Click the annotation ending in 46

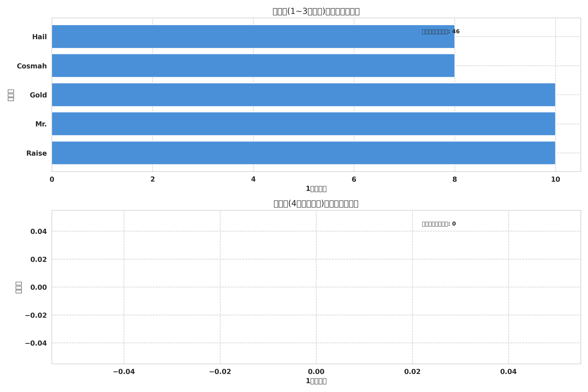(x=441, y=32)
